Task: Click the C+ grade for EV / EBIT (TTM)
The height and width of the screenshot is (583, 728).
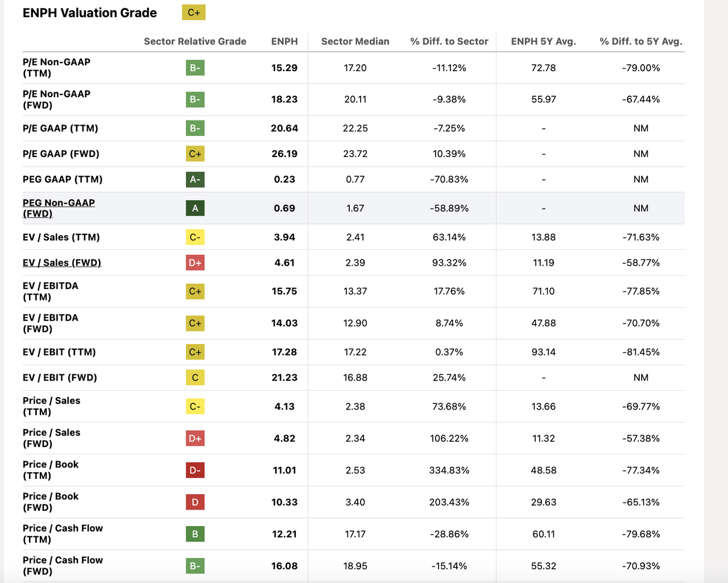Action: (195, 352)
